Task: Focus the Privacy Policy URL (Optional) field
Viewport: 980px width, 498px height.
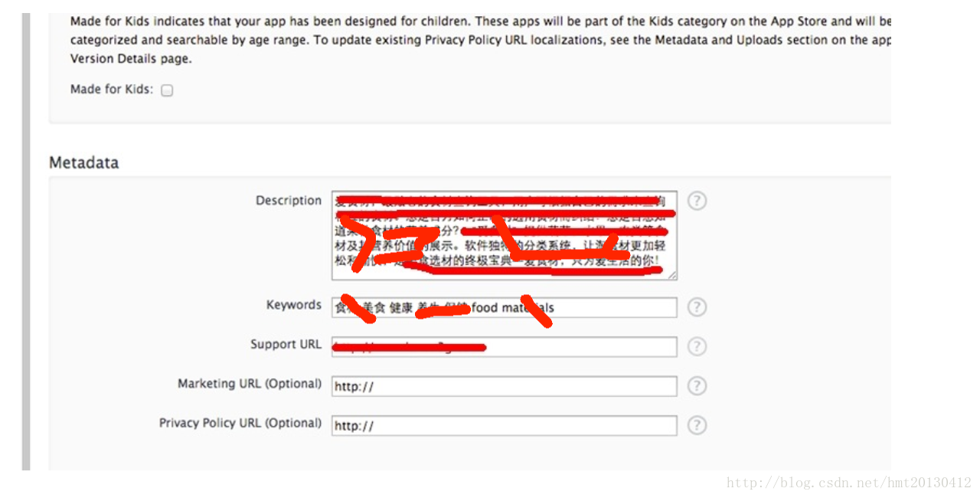Action: [x=505, y=425]
